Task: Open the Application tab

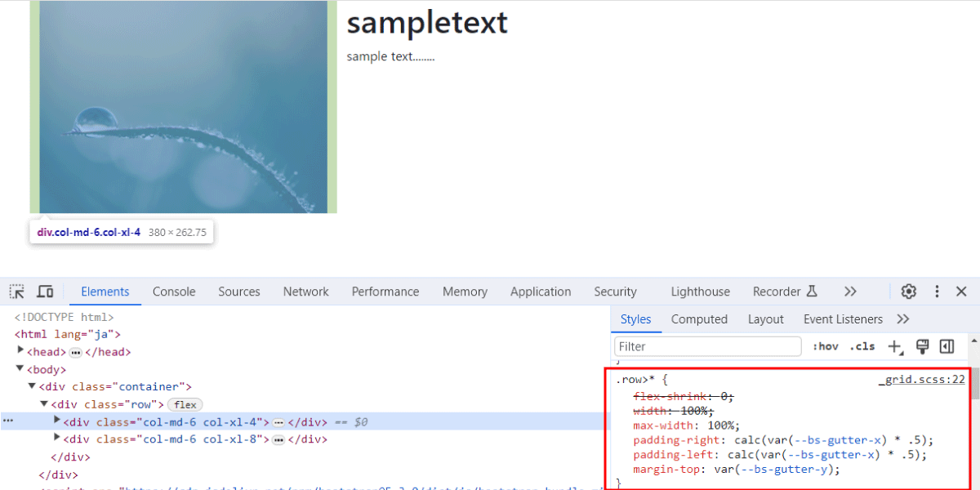Action: 541,292
